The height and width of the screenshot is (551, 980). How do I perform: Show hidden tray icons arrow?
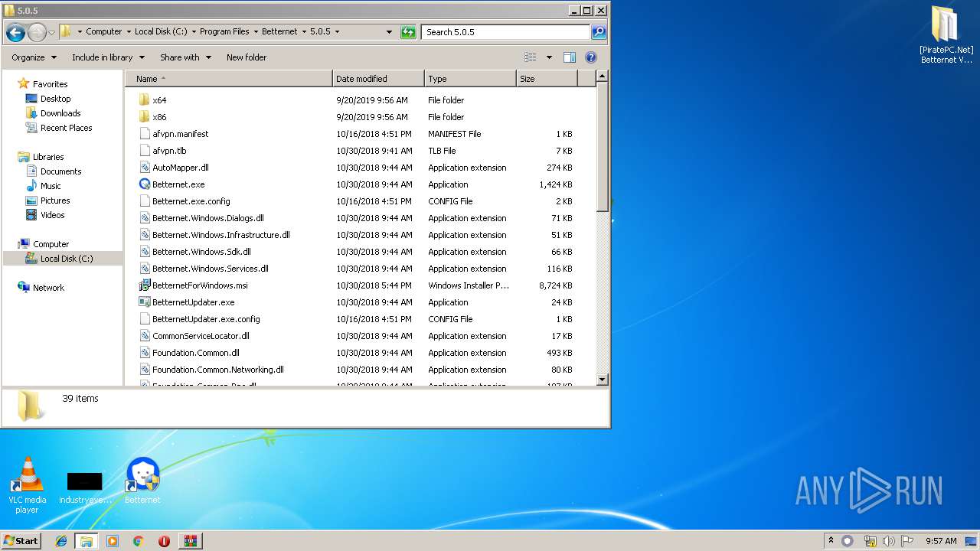coord(831,541)
